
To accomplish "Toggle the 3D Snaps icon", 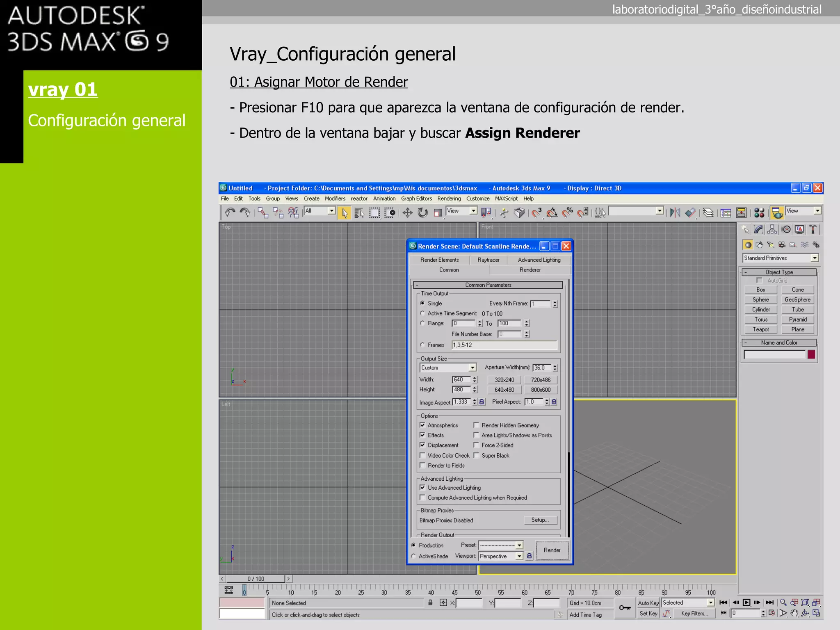I will [537, 212].
